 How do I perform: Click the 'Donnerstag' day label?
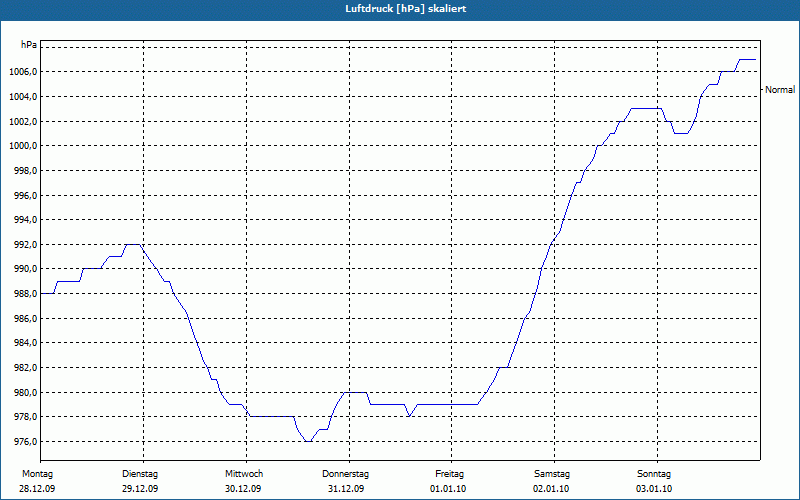coord(345,474)
